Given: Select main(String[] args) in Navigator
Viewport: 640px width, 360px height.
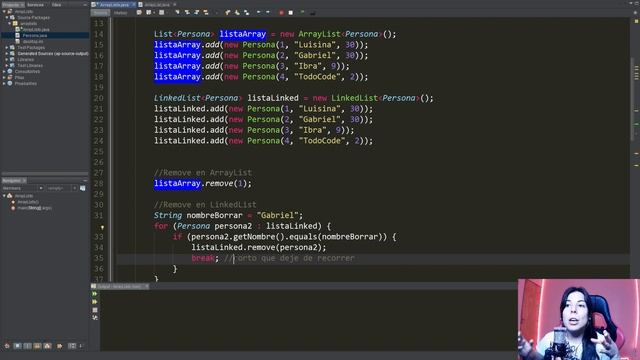Looking at the screenshot, I should coord(34,208).
